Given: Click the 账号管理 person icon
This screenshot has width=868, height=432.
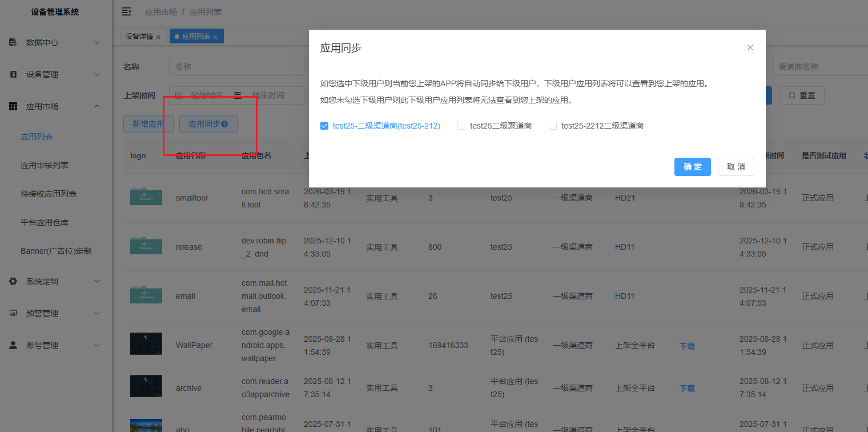Looking at the screenshot, I should coord(13,345).
